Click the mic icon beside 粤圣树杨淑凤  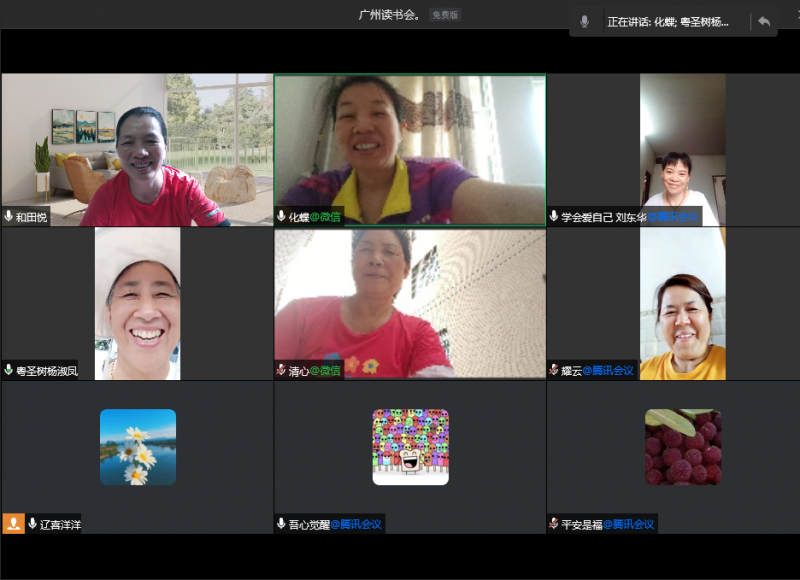pos(9,370)
